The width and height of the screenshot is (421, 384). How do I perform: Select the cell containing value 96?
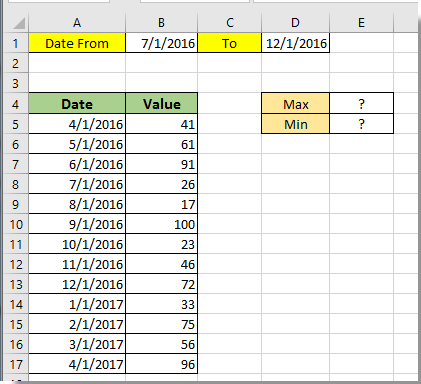pos(161,364)
